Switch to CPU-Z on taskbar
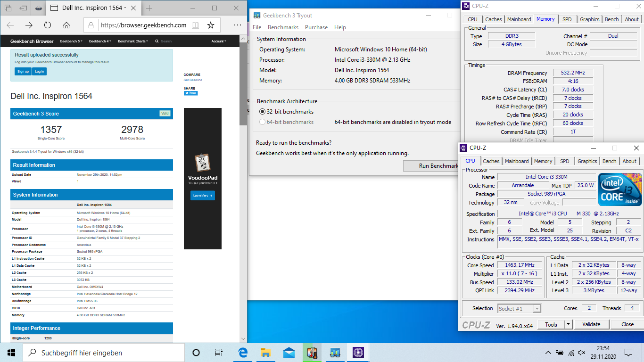Screen dimensions: 644x362 358,353
